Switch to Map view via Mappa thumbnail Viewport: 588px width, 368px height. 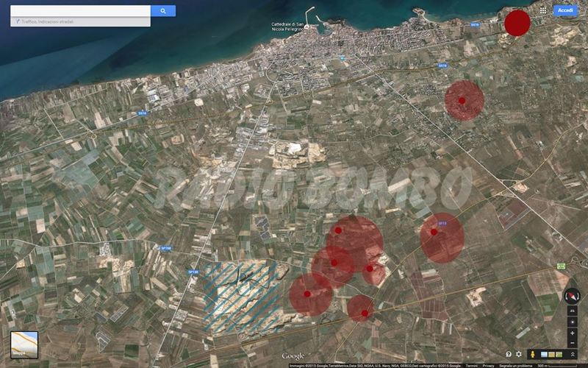[24, 344]
